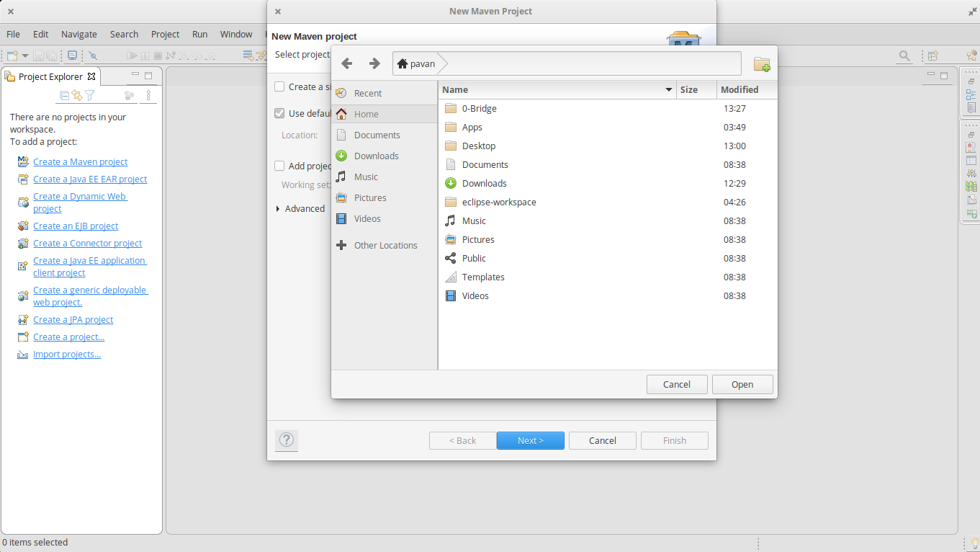This screenshot has width=980, height=552.
Task: Click Create an EJB project link
Action: pos(76,226)
